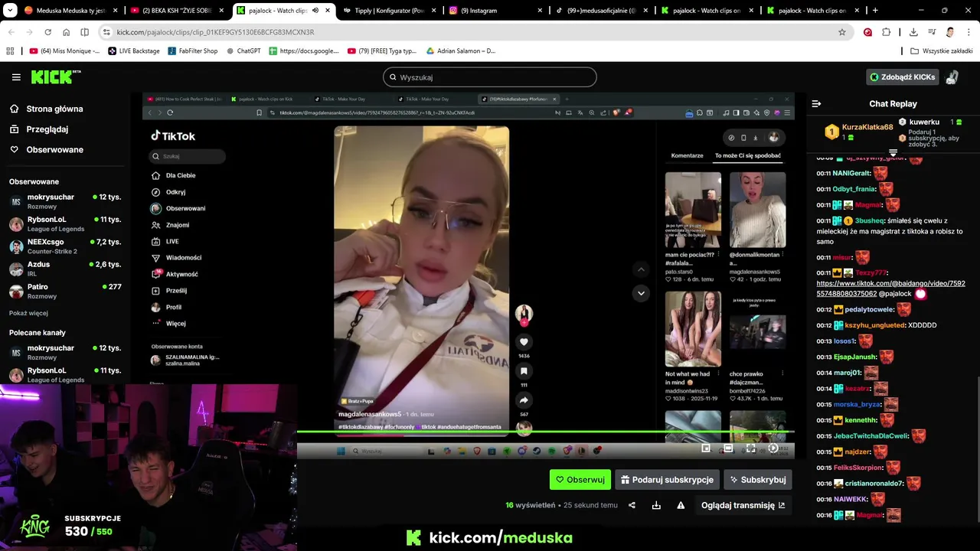The image size is (980, 551).
Task: Report the clip with warning icon
Action: 681,505
